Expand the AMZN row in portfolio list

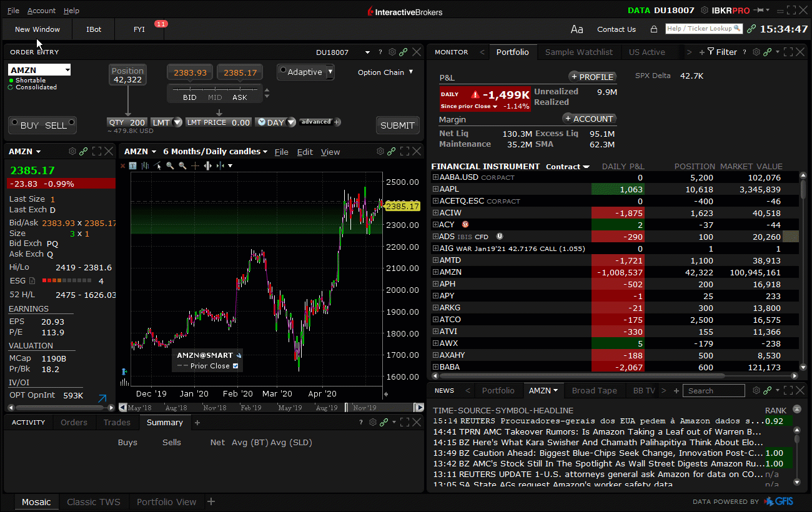435,272
